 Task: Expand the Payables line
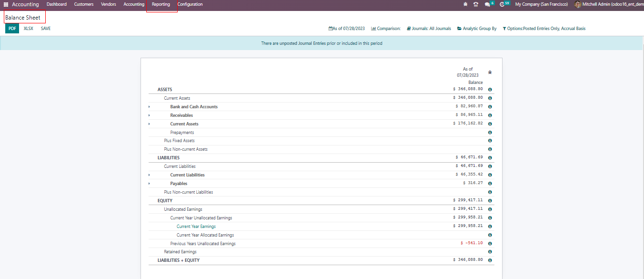pyautogui.click(x=149, y=184)
